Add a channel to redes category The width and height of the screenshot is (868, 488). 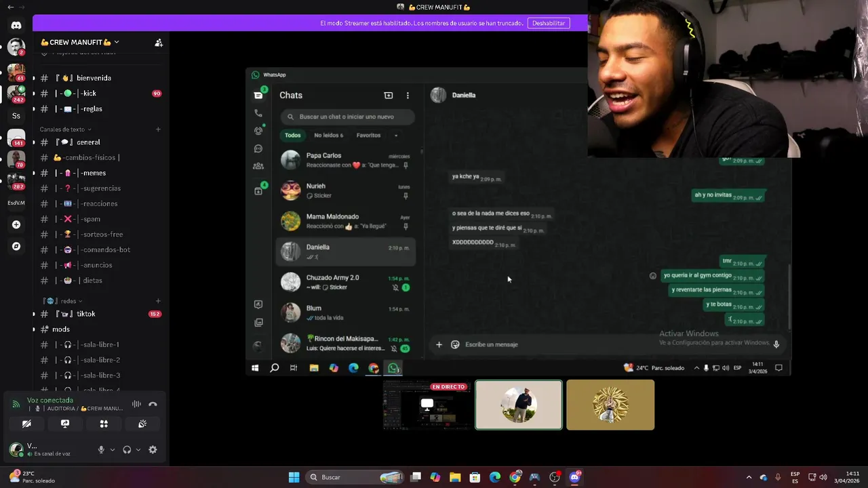158,301
